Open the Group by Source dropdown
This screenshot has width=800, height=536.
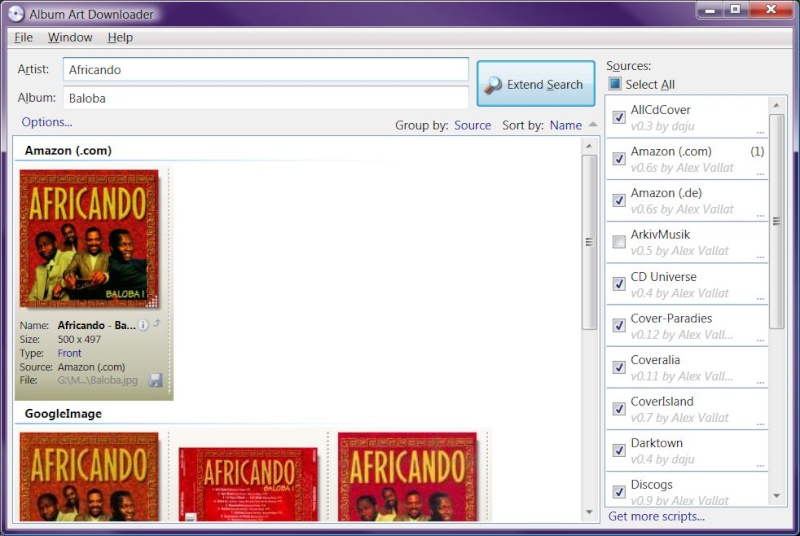472,125
